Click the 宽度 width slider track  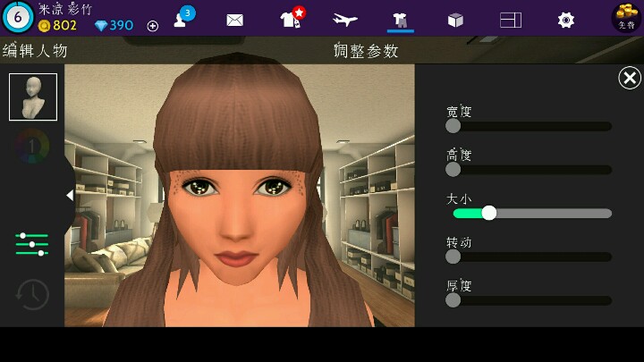click(531, 126)
